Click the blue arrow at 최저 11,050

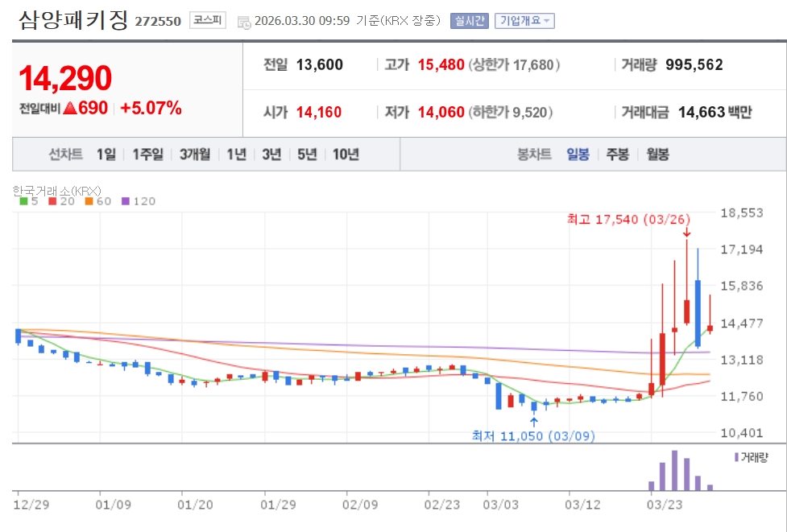pos(533,420)
